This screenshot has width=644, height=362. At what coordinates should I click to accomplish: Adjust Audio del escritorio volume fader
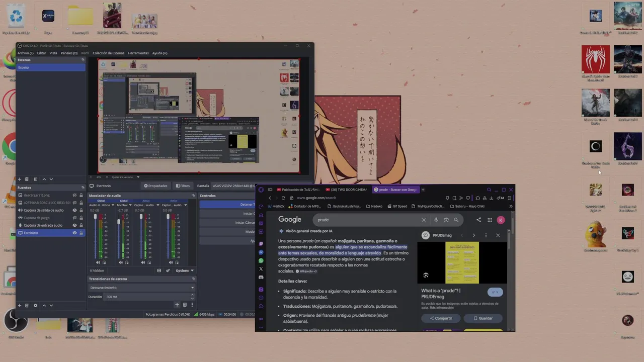(x=96, y=217)
